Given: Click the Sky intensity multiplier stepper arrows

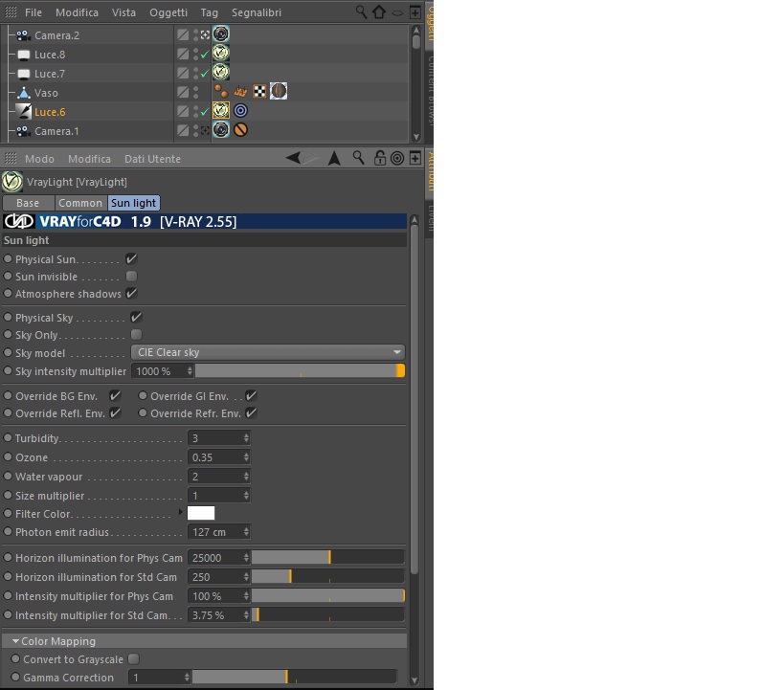Looking at the screenshot, I should (x=190, y=371).
